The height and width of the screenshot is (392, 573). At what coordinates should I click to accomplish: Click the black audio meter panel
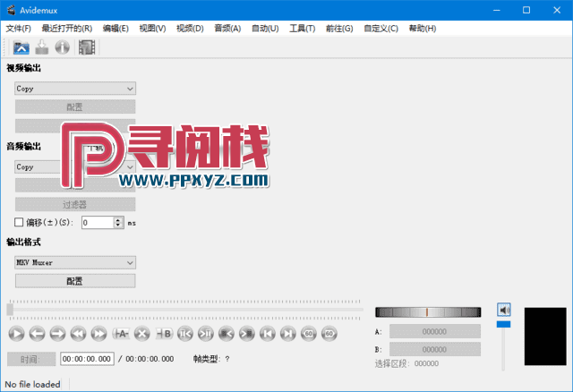click(x=545, y=337)
